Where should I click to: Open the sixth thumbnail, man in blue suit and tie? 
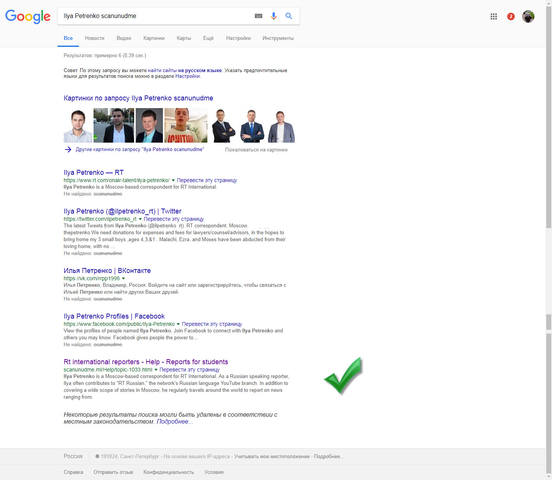tap(252, 125)
